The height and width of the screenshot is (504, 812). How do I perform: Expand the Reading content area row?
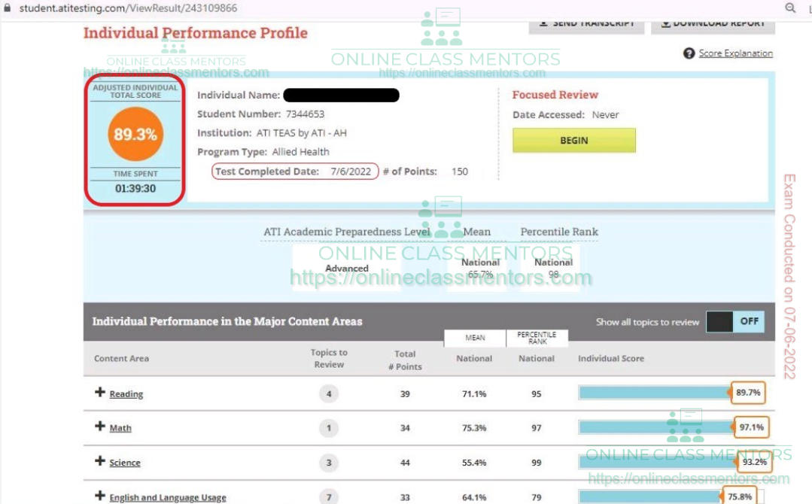click(99, 393)
